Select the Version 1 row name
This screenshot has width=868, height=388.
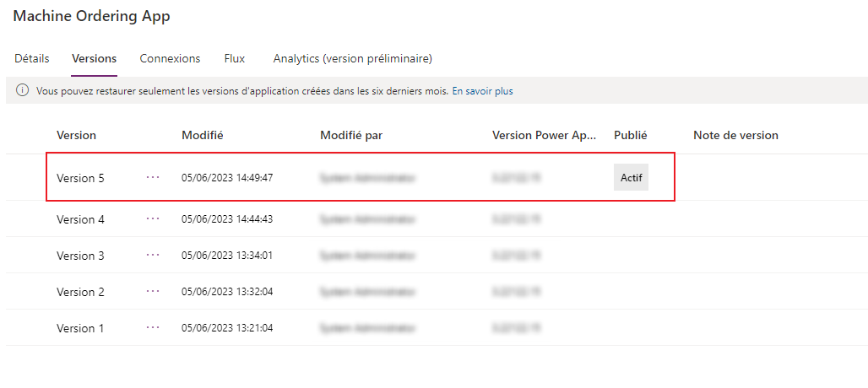(x=80, y=328)
